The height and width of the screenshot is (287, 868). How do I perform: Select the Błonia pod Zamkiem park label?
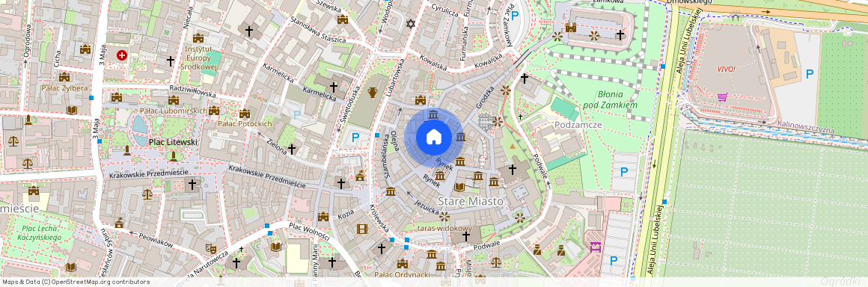click(610, 99)
